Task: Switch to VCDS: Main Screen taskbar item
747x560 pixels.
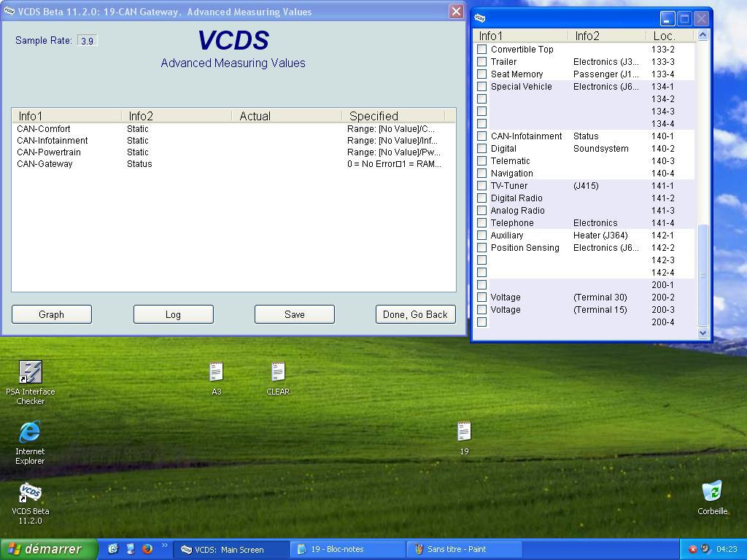Action: point(230,550)
